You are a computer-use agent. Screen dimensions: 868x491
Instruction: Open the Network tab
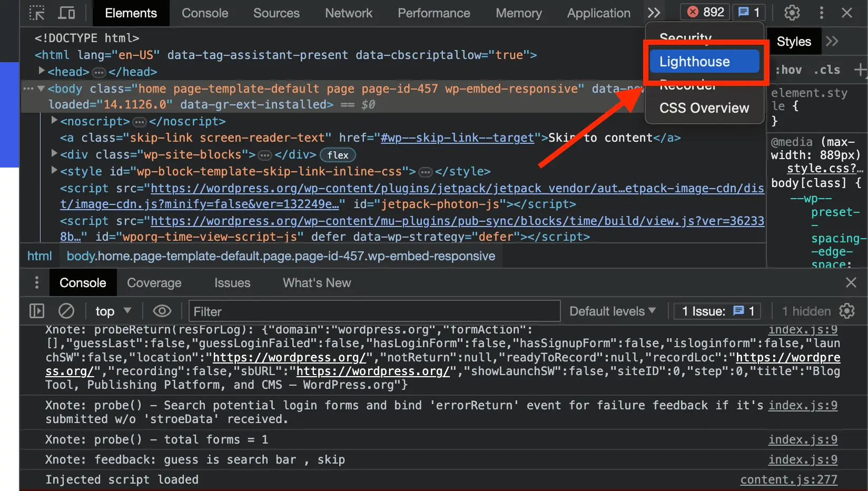pos(349,13)
